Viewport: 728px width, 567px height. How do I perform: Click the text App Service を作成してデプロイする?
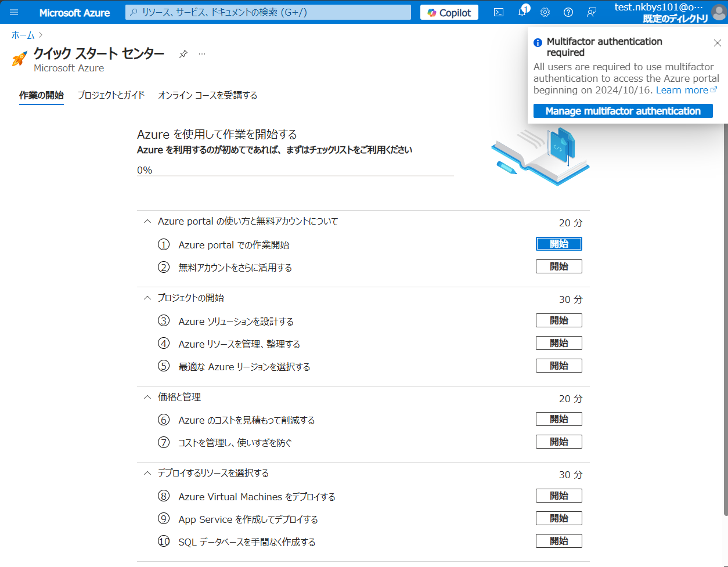pyautogui.click(x=248, y=519)
